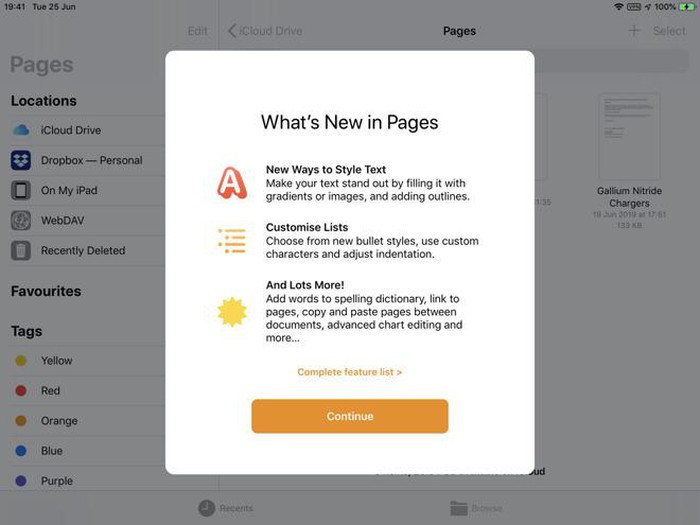Screen dimensions: 700x525
Task: Open the Gallium Nitride Chargers document thumbnail
Action: click(x=629, y=137)
